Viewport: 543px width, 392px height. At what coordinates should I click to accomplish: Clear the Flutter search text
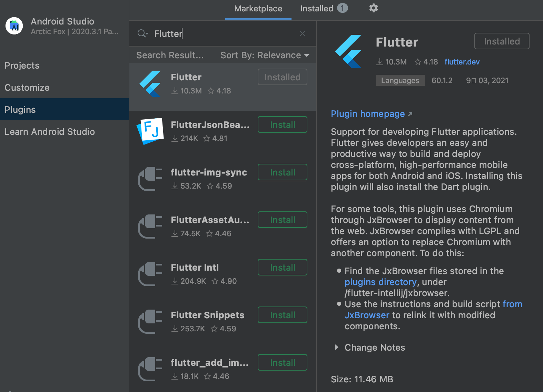(303, 33)
